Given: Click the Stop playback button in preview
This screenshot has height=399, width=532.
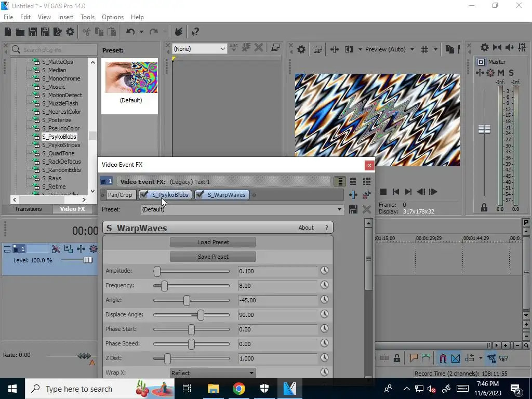Looking at the screenshot, I should click(x=383, y=192).
